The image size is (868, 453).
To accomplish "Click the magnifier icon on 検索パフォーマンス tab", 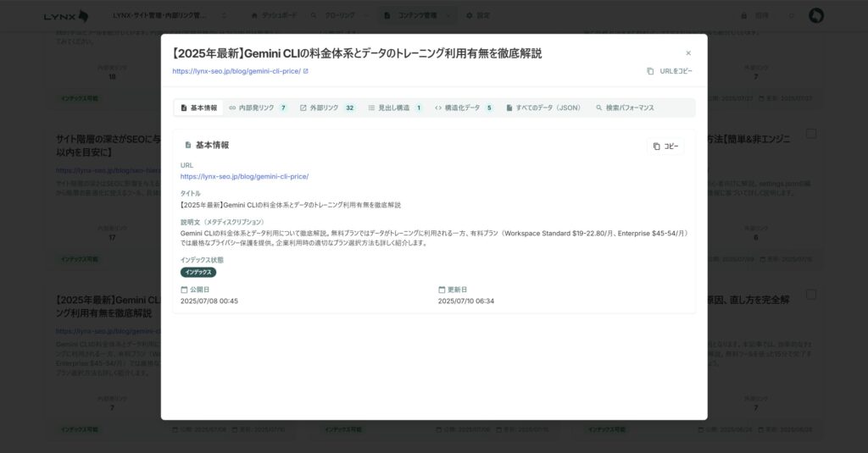I will pyautogui.click(x=598, y=108).
